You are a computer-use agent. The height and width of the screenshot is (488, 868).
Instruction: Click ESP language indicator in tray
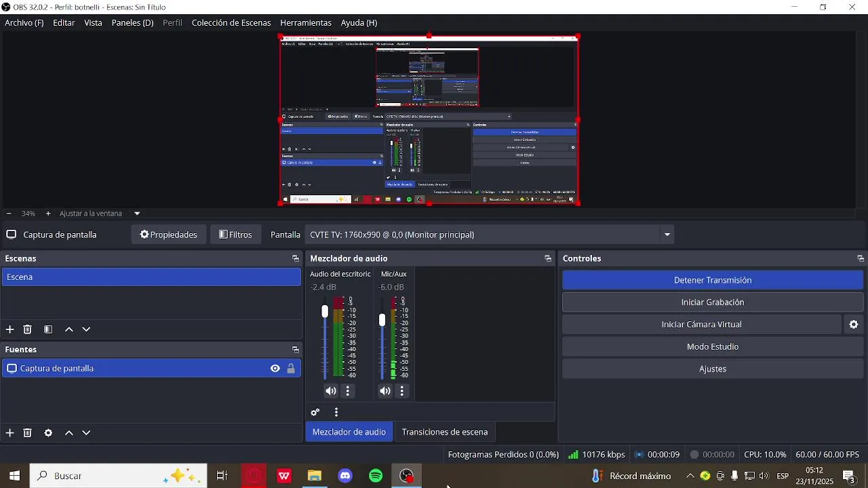pos(783,476)
